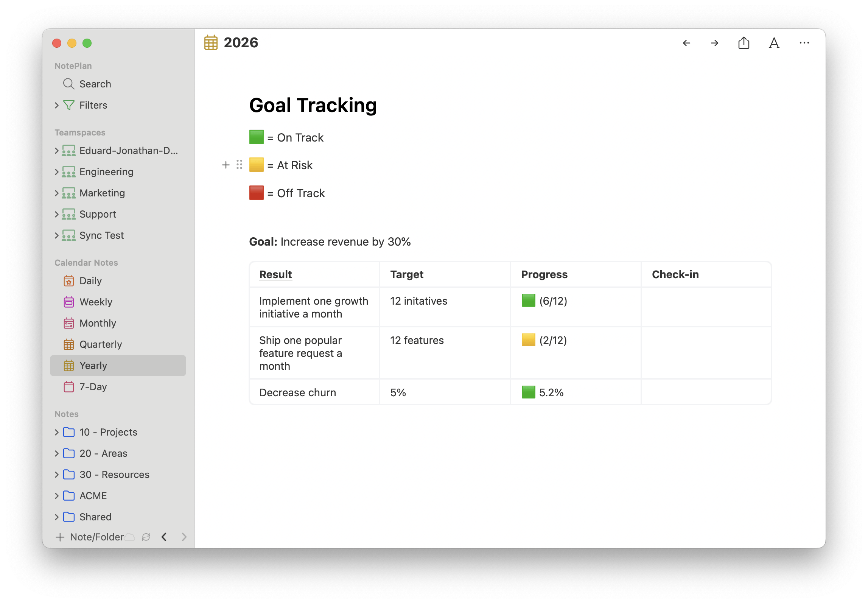Click the share icon in the toolbar
The width and height of the screenshot is (868, 604).
click(x=744, y=43)
